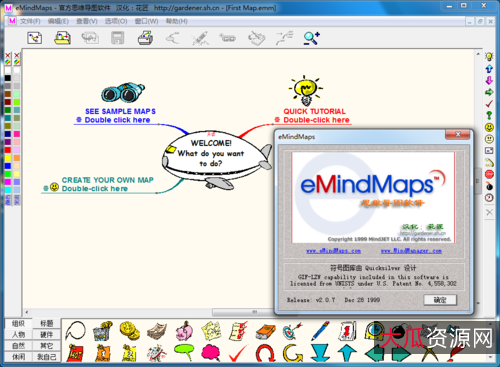Open the 编辑(E) menu

pos(58,21)
